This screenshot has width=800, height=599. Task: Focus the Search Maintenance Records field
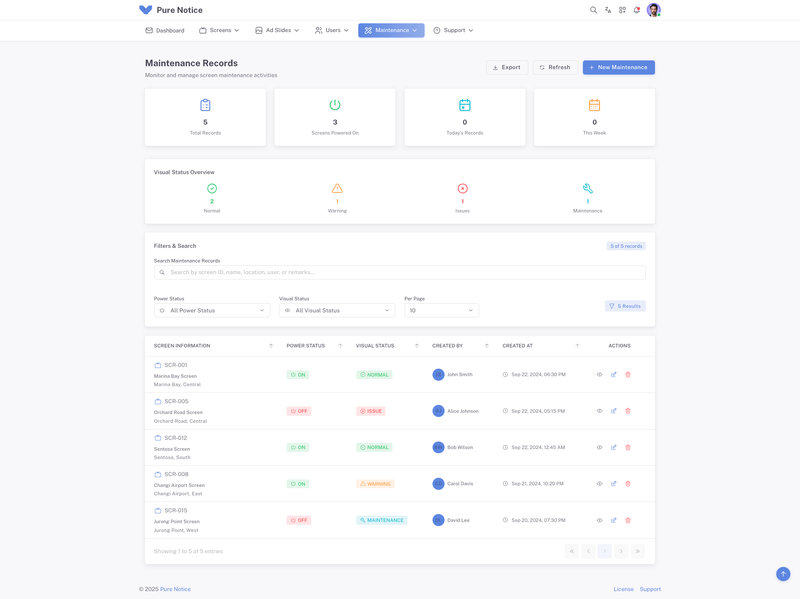400,272
